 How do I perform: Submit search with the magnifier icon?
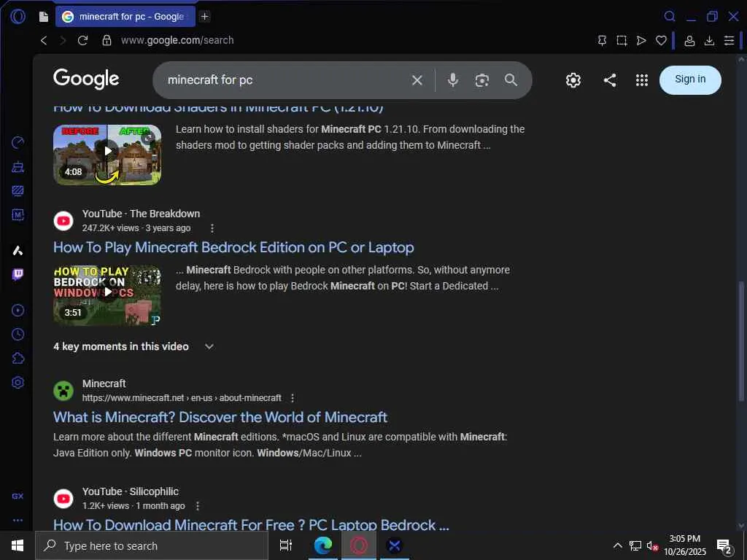point(511,80)
